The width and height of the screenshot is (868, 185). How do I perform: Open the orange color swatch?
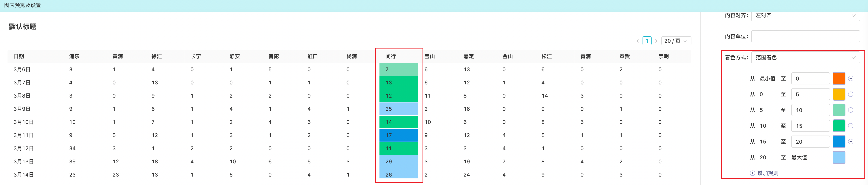click(x=839, y=79)
